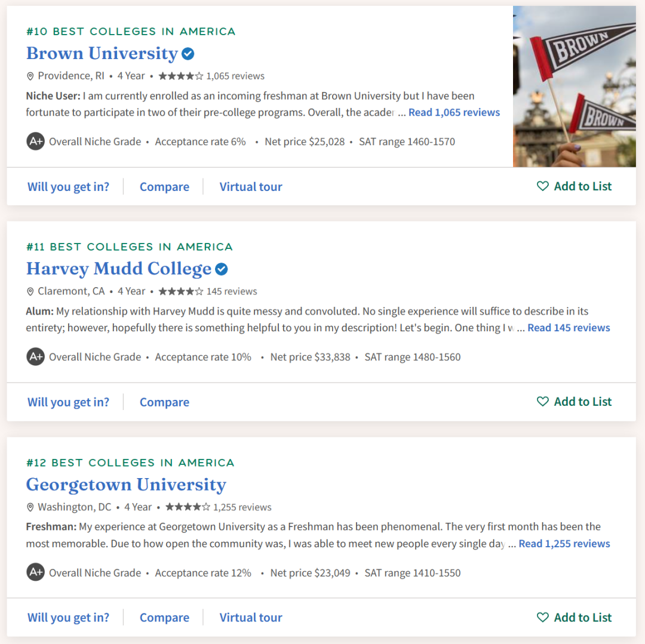
Task: Click the star rating for Georgetown University
Action: 188,507
